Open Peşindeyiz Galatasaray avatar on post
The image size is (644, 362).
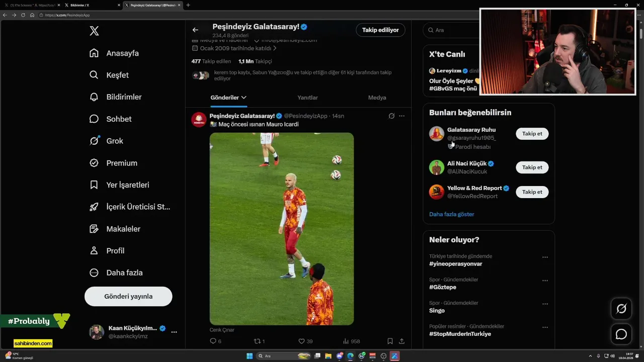[x=199, y=120]
